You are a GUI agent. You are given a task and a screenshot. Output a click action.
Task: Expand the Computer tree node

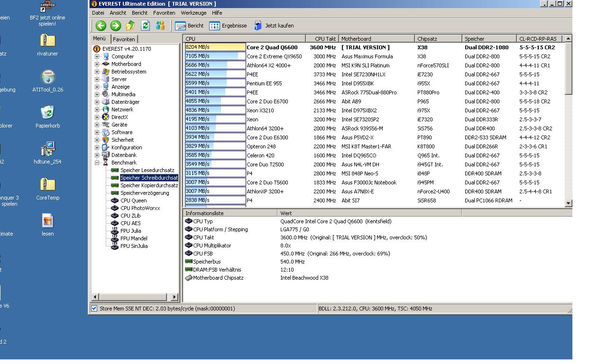[97, 56]
